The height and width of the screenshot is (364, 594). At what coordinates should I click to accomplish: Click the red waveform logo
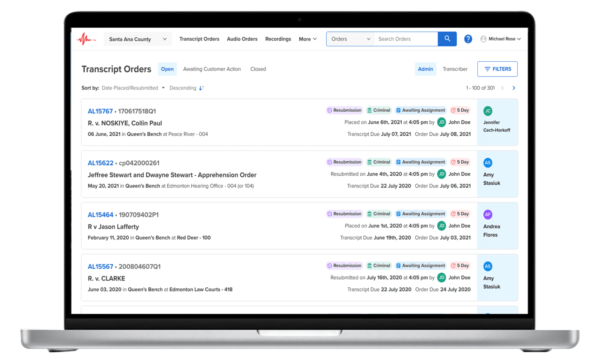[86, 39]
